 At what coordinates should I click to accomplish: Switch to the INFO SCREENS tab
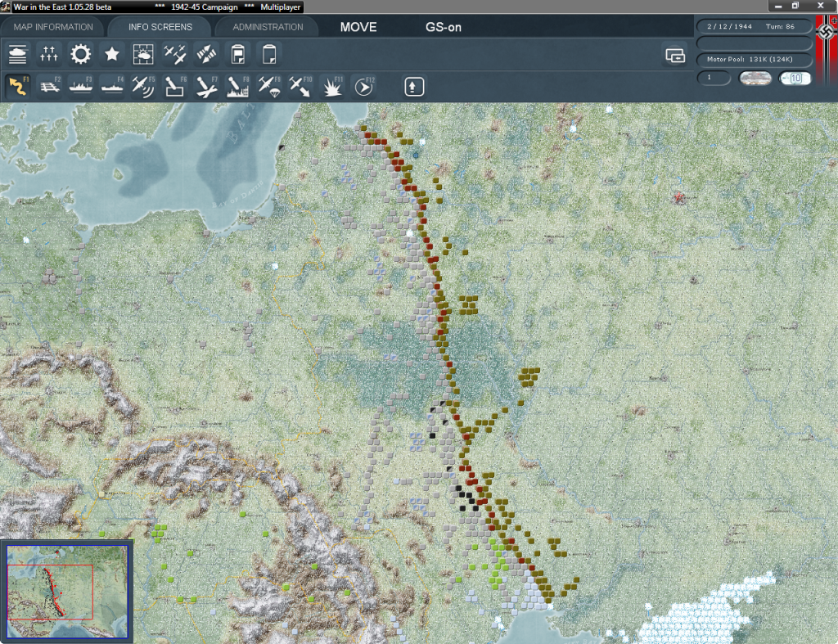160,27
